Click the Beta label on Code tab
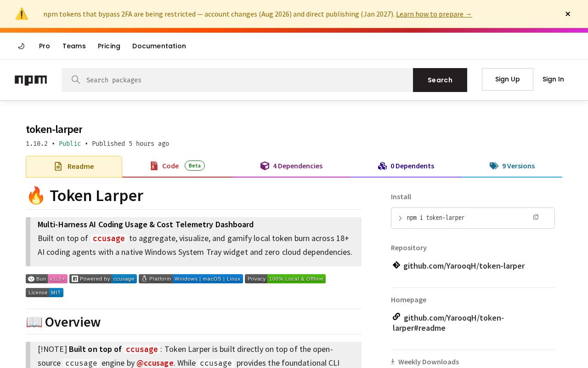Viewport: 588px width, 368px height. [x=195, y=166]
